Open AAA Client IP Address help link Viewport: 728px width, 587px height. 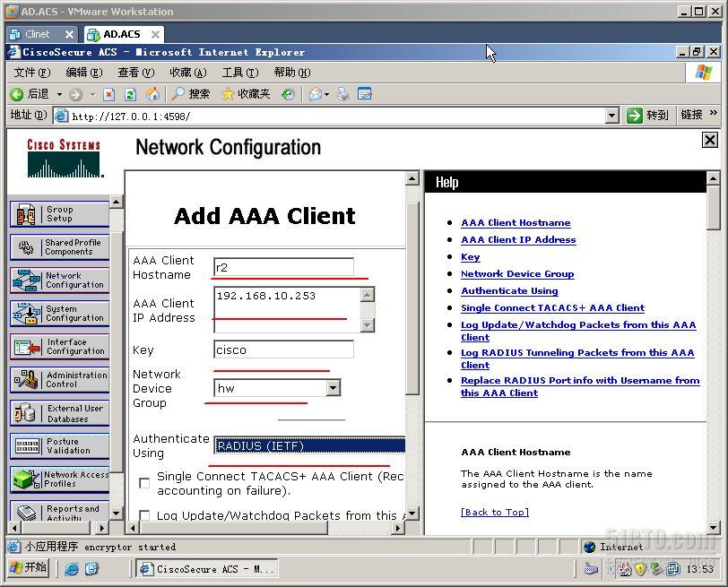518,240
